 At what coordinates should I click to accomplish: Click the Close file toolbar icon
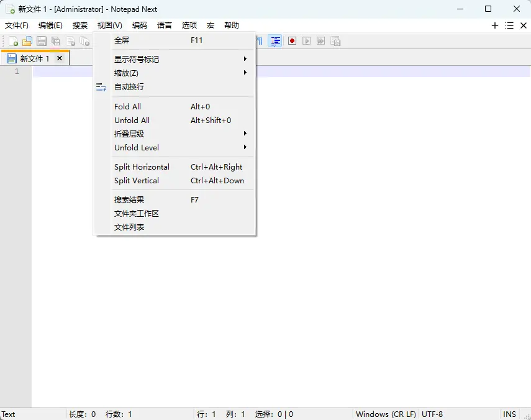click(70, 42)
